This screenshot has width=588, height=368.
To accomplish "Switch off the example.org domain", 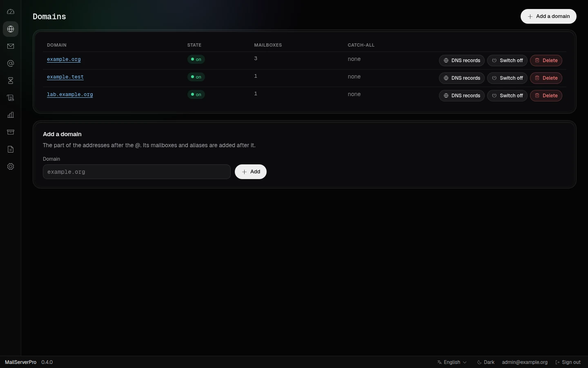I will click(x=507, y=61).
